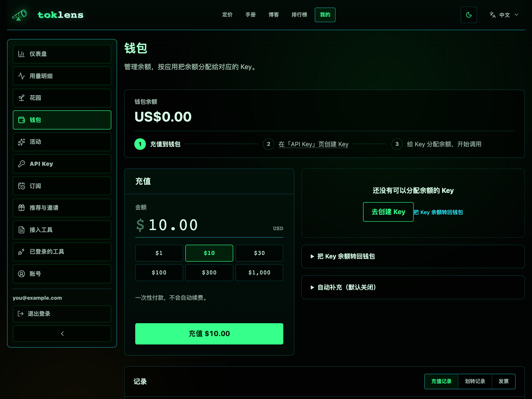Open 博客 in the top navigation

pos(274,15)
